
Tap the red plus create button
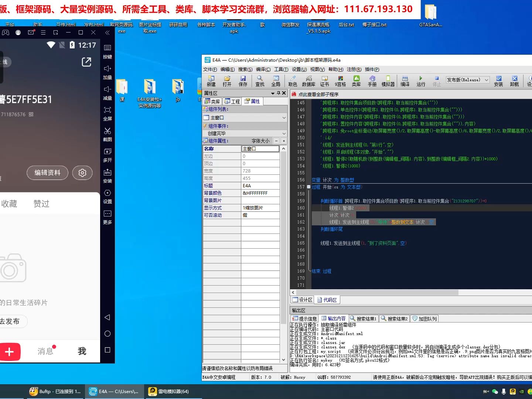pos(10,352)
